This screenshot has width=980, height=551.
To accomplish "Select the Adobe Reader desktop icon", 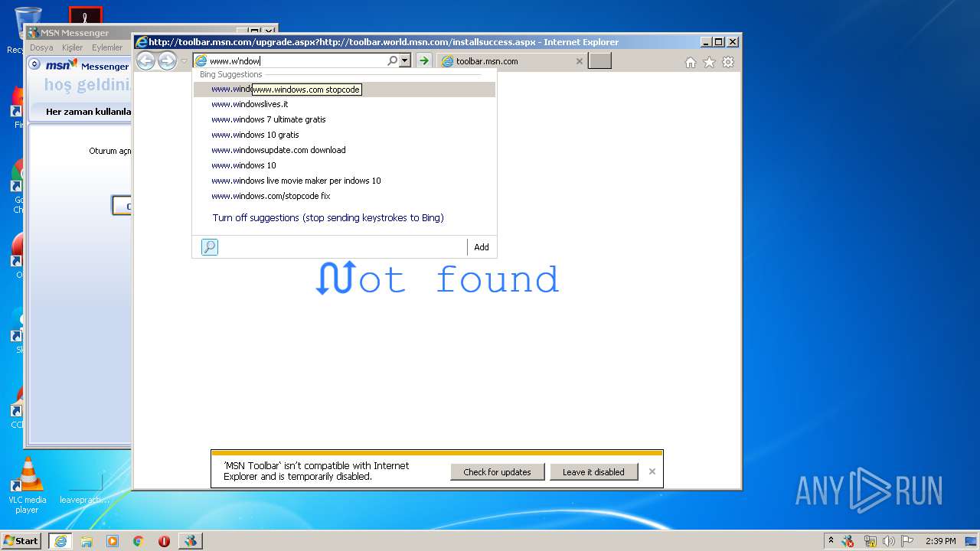I will (85, 15).
